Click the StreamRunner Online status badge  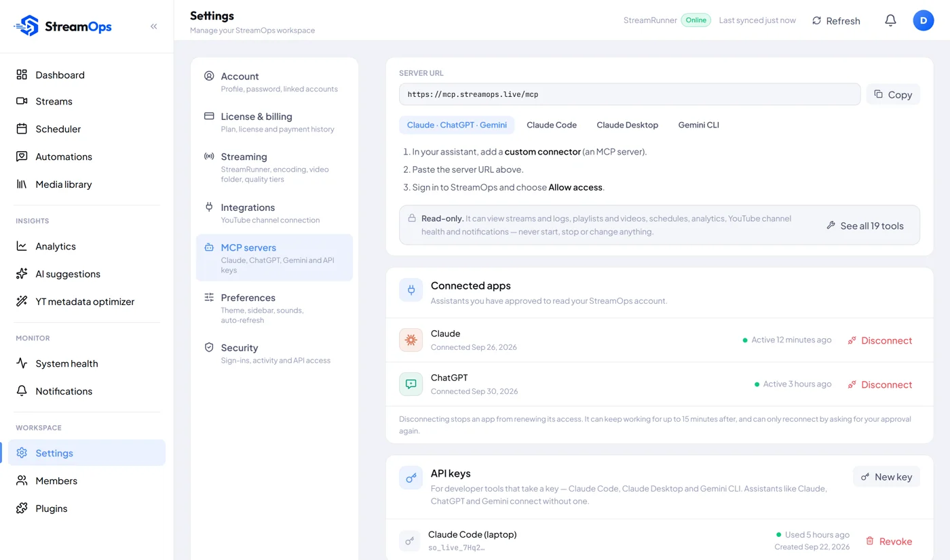696,20
